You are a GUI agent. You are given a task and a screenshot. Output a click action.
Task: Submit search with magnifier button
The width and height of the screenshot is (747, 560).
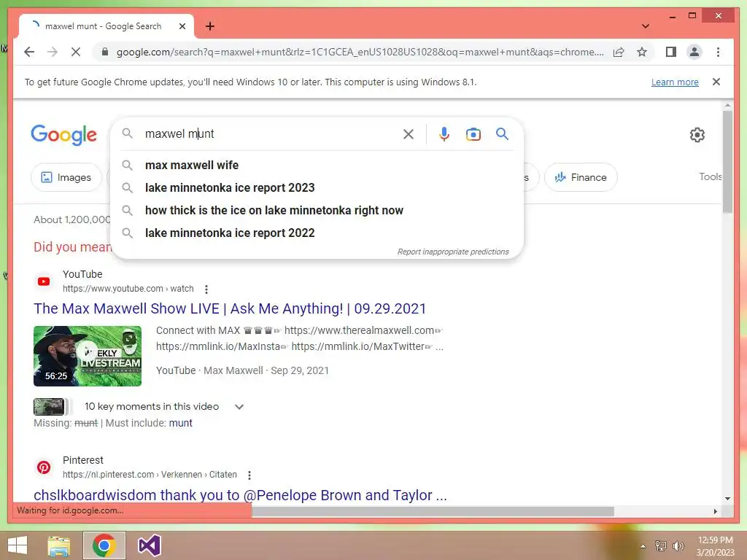502,134
